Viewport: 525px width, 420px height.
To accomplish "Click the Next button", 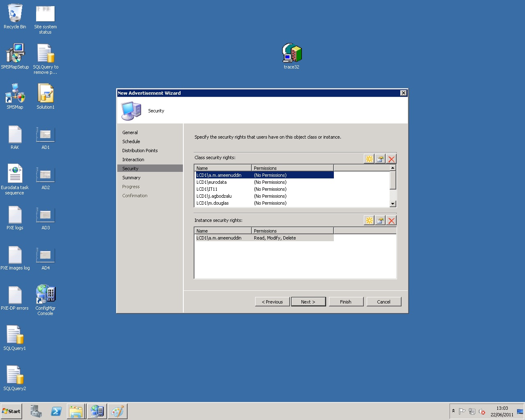I will point(308,301).
